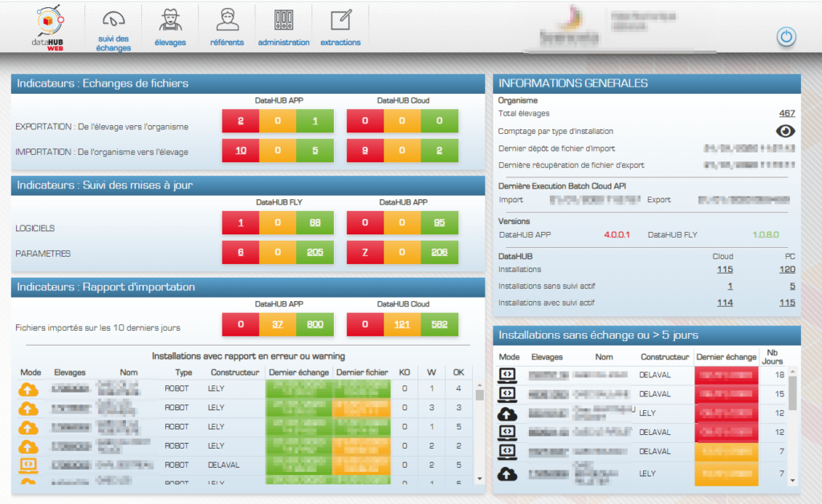Open the extractions edit-note icon

340,20
